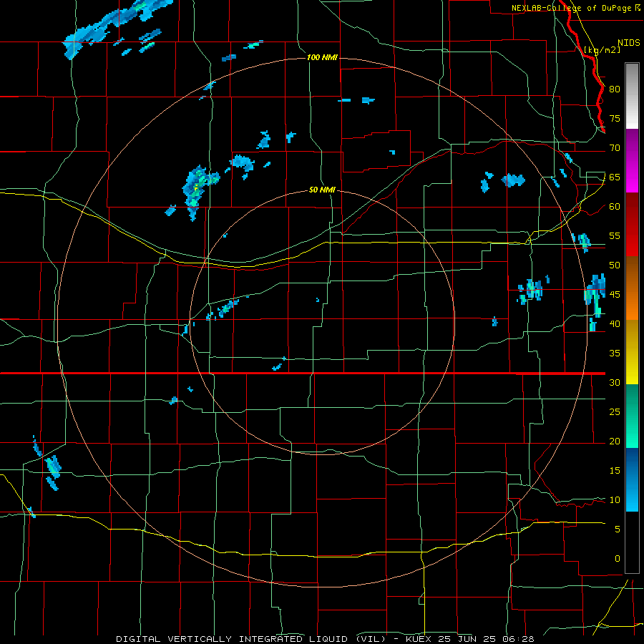Click the 75 value on the VIL scale

(615, 119)
